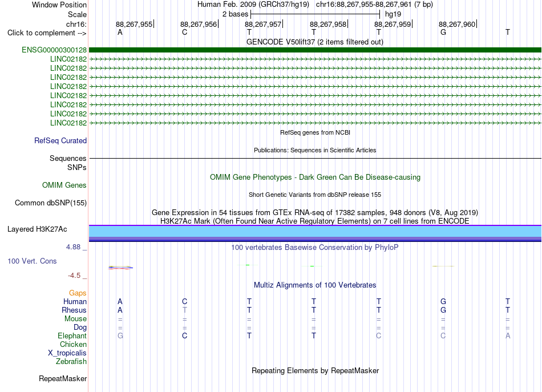Image resolution: width=542 pixels, height=392 pixels.
Task: Click base G in the complement sequence row
Action: (x=443, y=32)
